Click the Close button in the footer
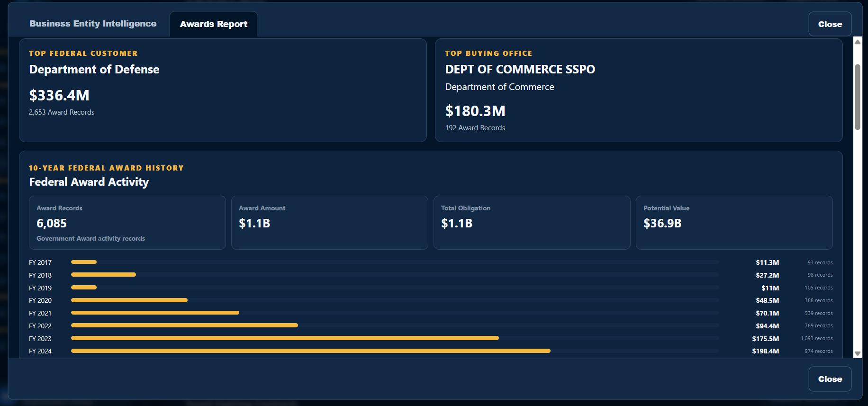 click(x=830, y=379)
